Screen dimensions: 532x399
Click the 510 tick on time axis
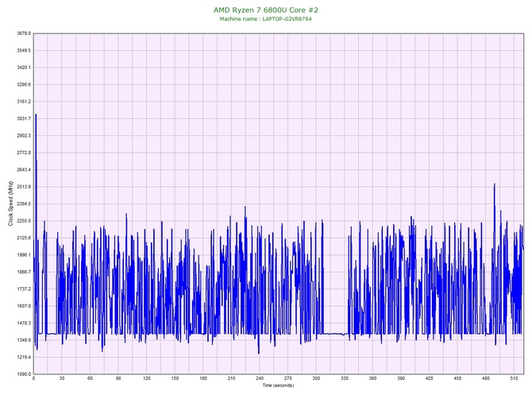pyautogui.click(x=514, y=378)
